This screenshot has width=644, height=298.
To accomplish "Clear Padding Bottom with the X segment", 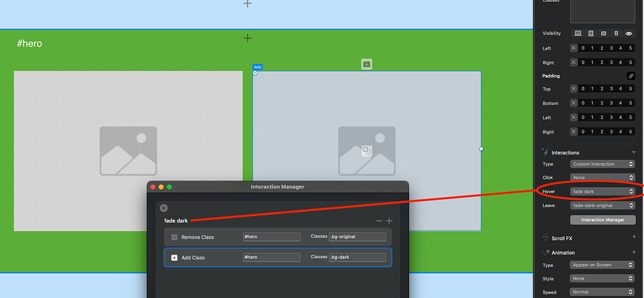I will point(573,103).
